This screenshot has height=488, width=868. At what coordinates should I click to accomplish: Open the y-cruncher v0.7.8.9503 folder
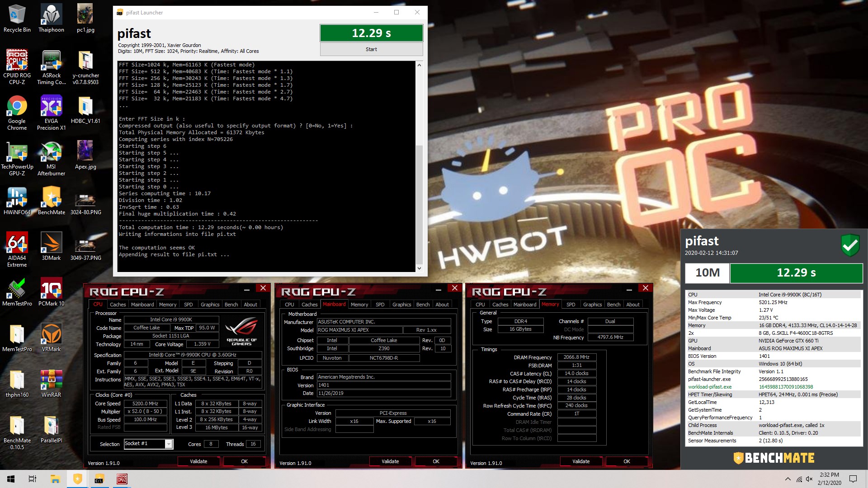tap(85, 67)
